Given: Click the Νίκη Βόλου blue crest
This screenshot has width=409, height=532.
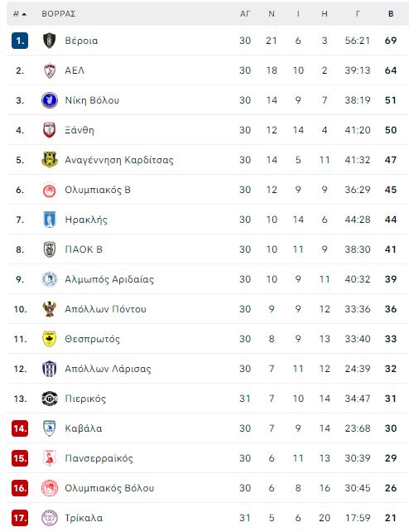Looking at the screenshot, I should [x=50, y=100].
